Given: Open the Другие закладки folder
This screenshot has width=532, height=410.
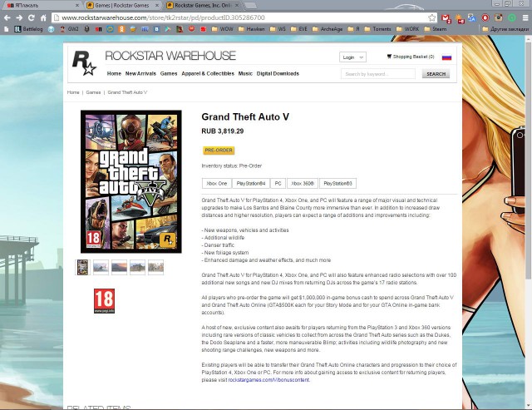Looking at the screenshot, I should click(506, 29).
